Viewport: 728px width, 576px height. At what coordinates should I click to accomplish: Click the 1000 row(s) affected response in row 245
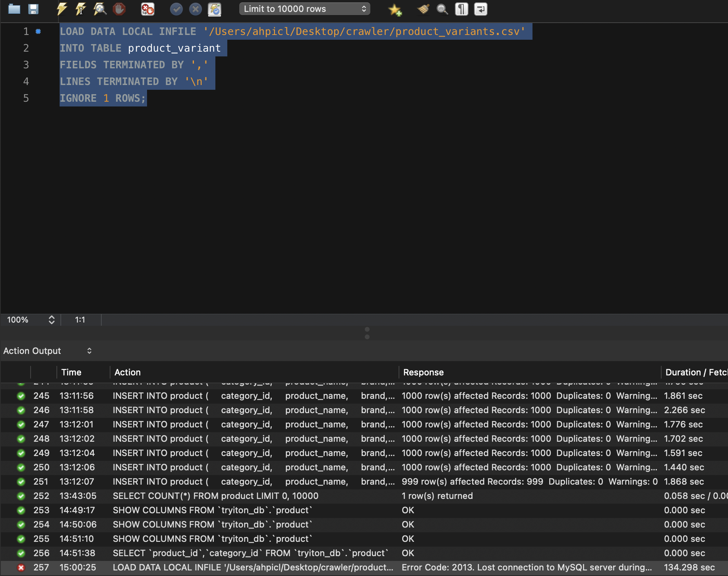(529, 396)
